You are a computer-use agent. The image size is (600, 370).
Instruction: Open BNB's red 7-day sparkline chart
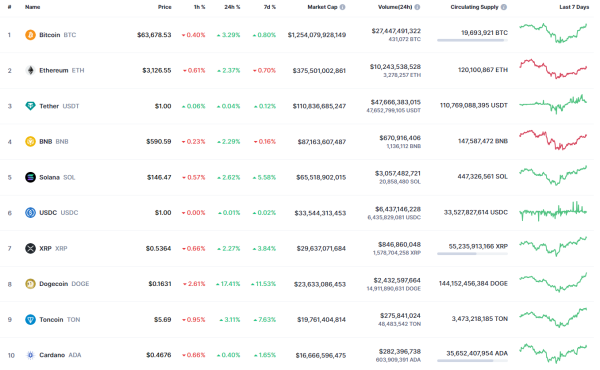553,140
